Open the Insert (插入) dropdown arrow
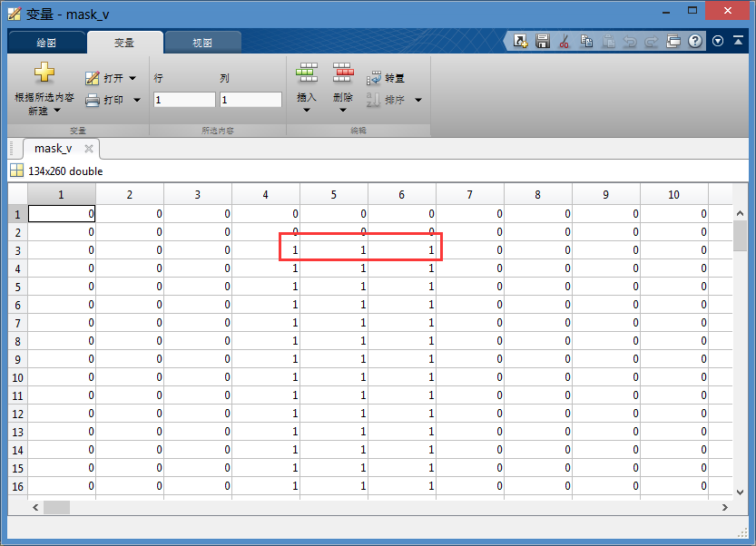This screenshot has height=546, width=756. pos(307,111)
